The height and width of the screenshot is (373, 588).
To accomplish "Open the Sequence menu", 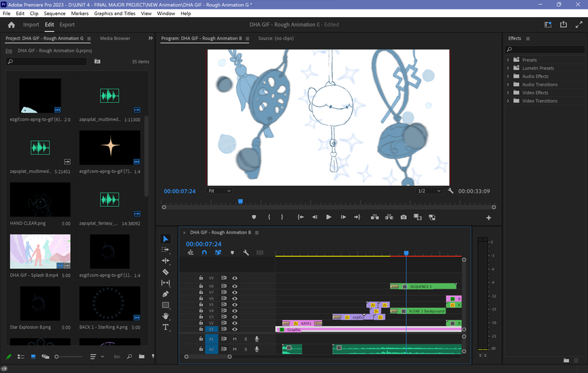I will pyautogui.click(x=54, y=13).
